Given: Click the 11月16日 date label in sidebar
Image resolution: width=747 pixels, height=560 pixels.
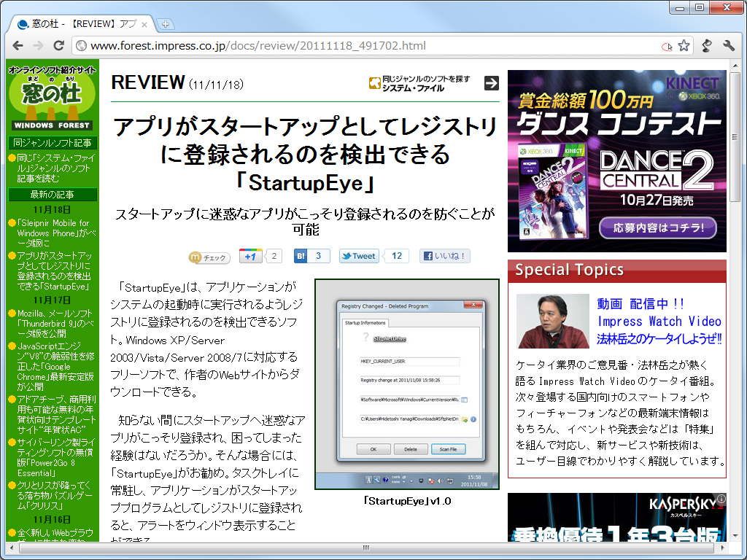Looking at the screenshot, I should (52, 519).
